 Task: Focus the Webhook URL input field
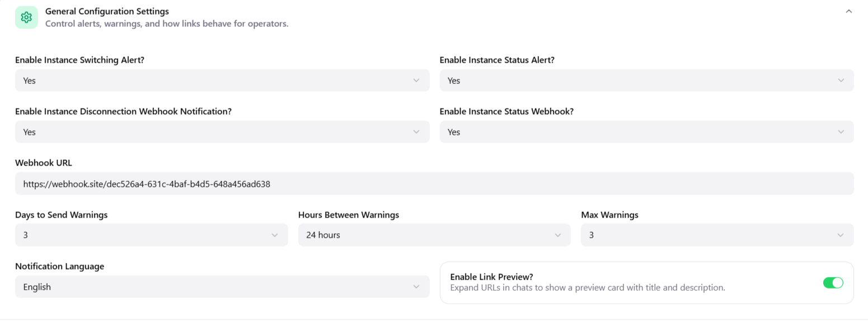(434, 183)
